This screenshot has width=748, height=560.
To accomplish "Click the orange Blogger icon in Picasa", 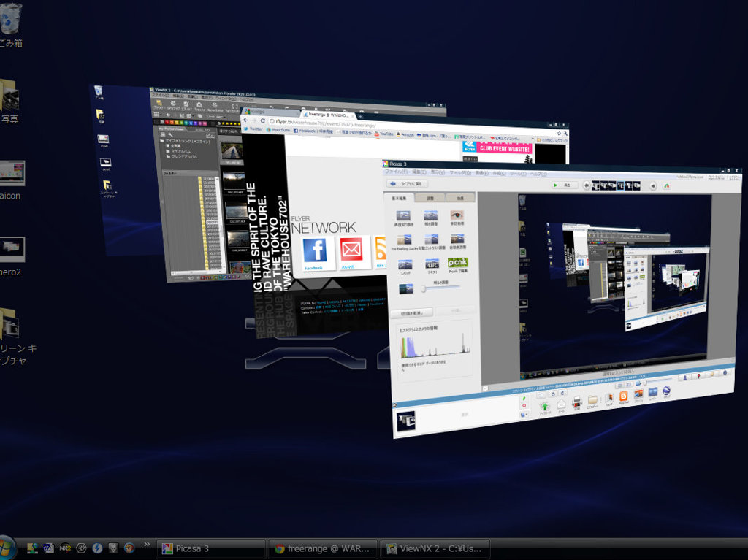I will 623,396.
